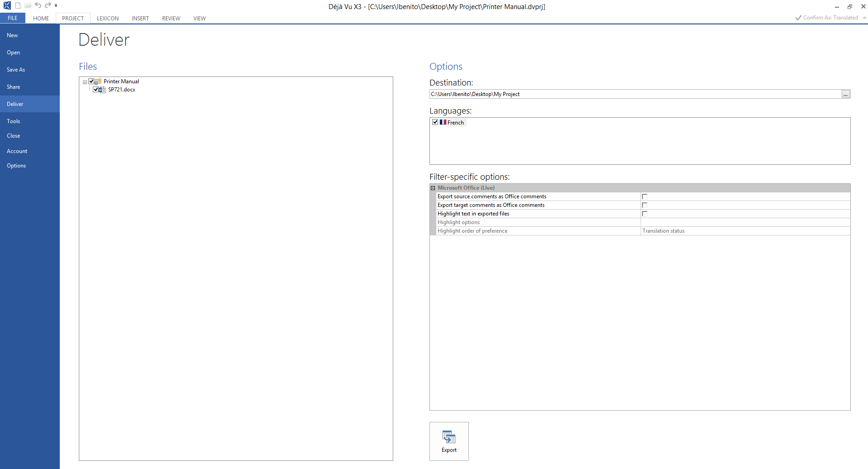
Task: Click the Undo arrow icon
Action: click(x=38, y=5)
